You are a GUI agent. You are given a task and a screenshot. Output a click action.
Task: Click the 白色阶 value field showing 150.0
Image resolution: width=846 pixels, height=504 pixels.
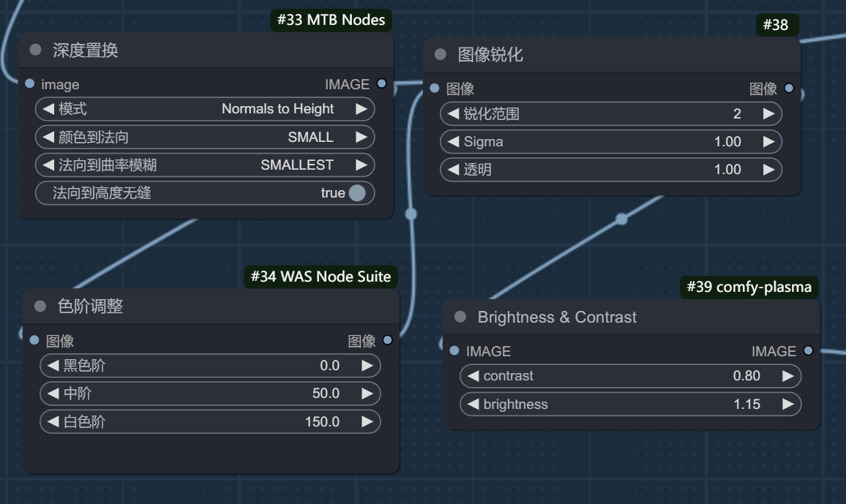pos(210,421)
